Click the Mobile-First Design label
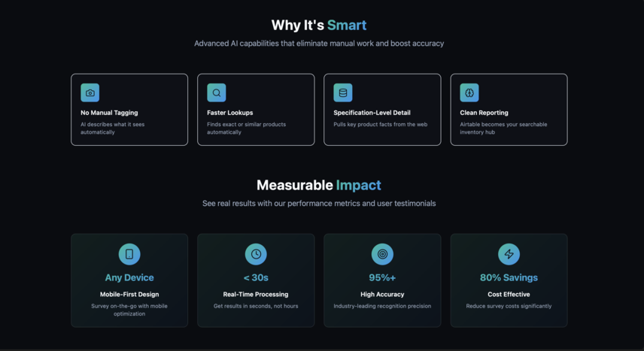 tap(129, 295)
